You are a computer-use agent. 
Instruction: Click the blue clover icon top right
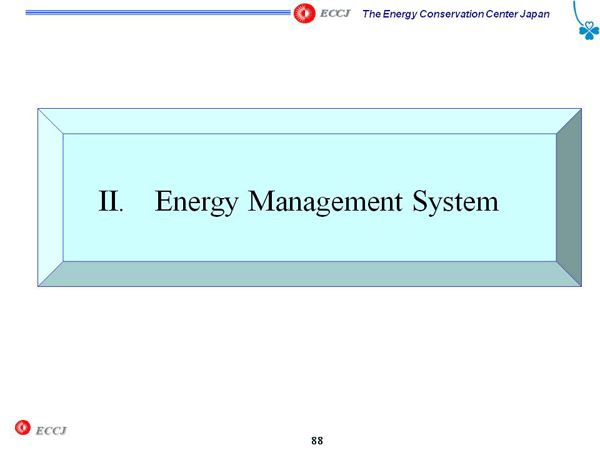589,30
